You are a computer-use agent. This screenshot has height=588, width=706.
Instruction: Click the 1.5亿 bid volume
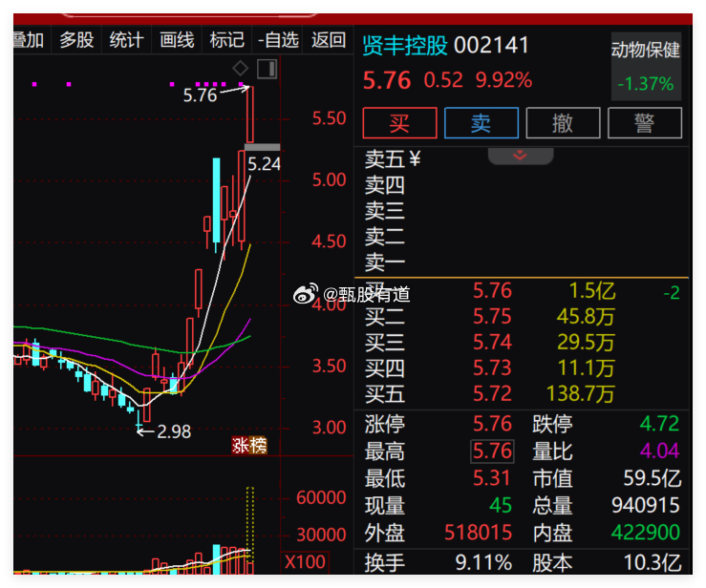coord(591,291)
